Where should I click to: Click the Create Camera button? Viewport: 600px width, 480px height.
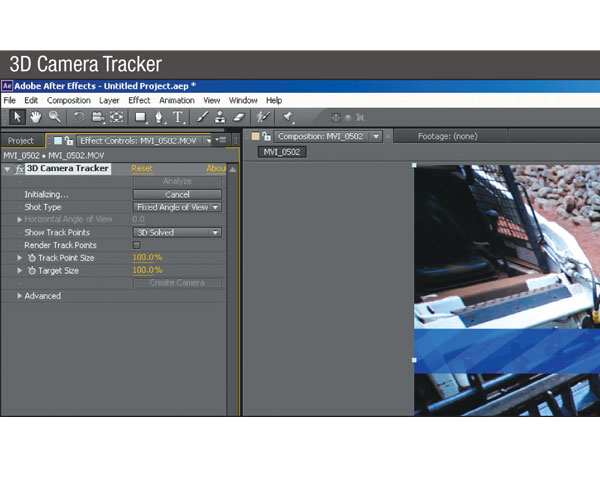tap(177, 283)
